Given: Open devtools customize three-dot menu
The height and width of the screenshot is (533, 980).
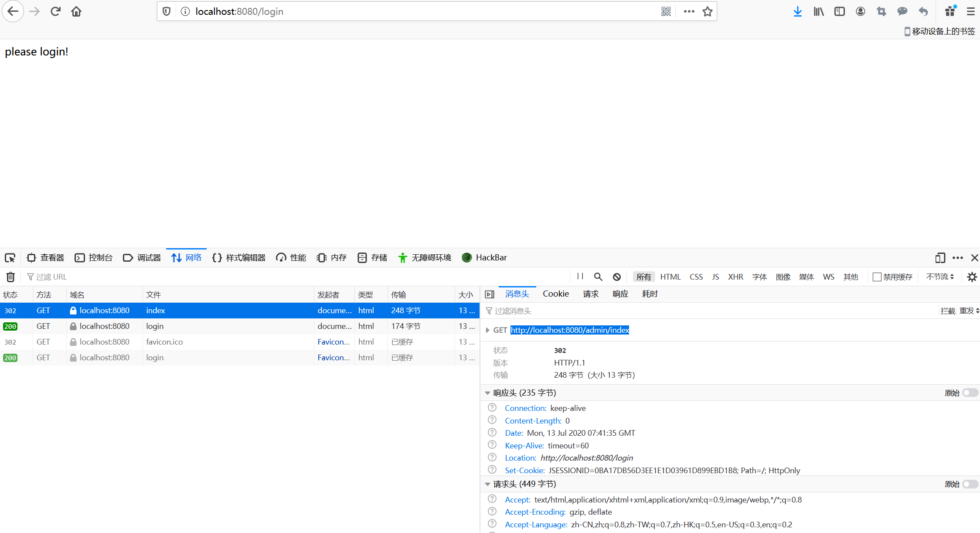Looking at the screenshot, I should tap(958, 258).
